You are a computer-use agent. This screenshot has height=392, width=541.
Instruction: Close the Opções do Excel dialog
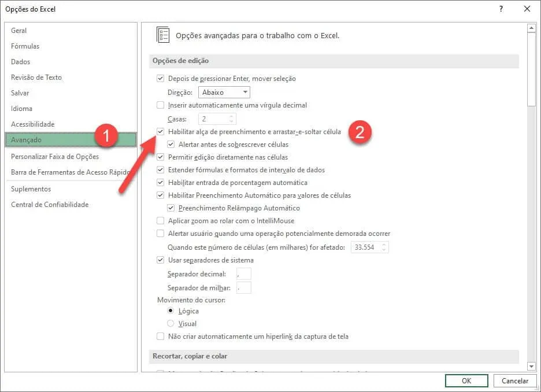coord(527,9)
